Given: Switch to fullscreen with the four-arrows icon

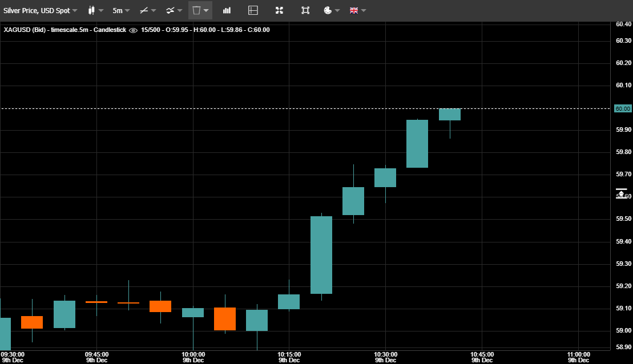Looking at the screenshot, I should (279, 10).
